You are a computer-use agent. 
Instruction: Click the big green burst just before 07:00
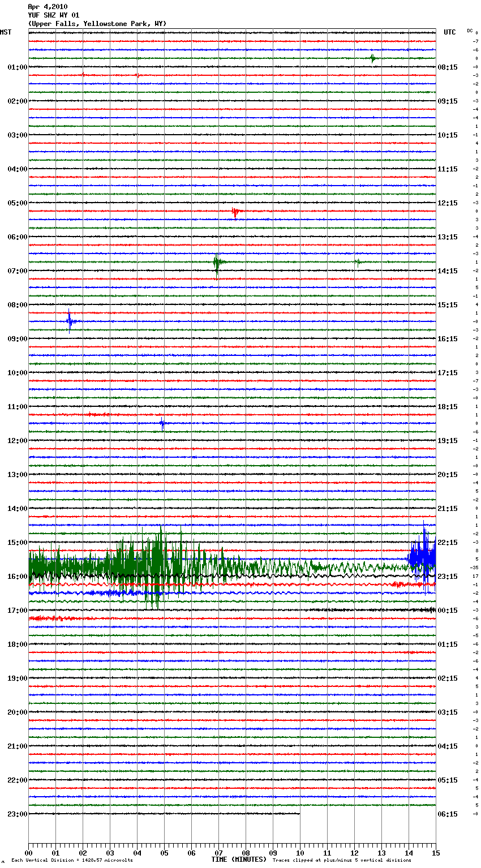[217, 262]
